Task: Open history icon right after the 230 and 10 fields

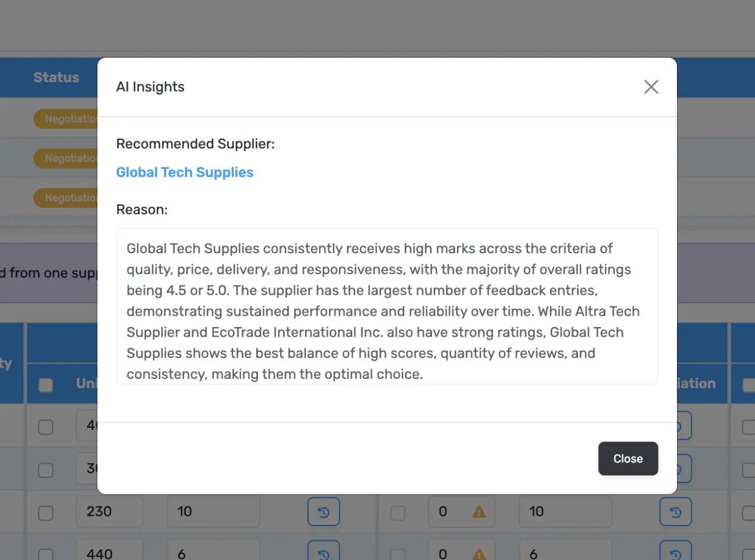Action: pyautogui.click(x=324, y=512)
